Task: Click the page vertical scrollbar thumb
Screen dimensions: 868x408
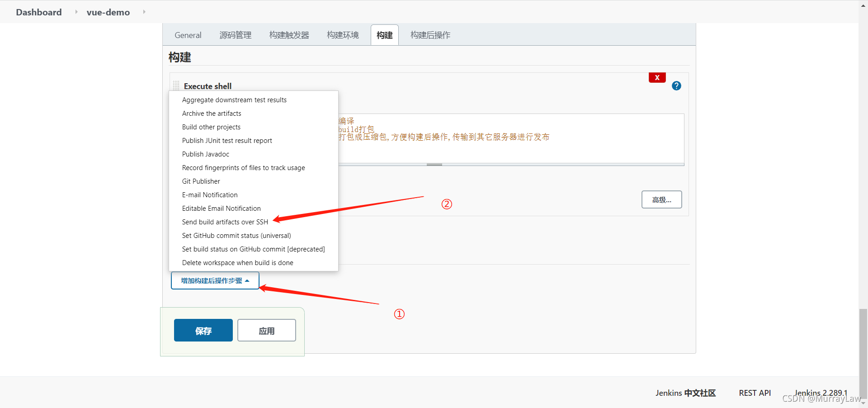Action: click(863, 353)
